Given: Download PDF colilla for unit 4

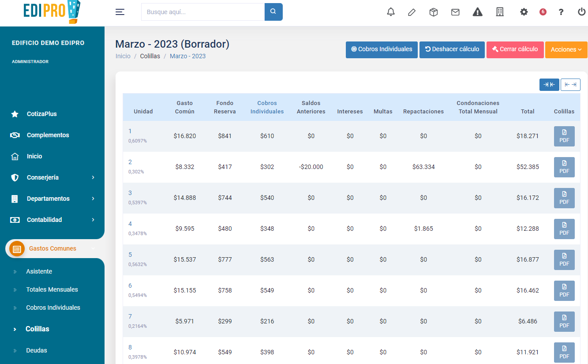Looking at the screenshot, I should coord(564,229).
